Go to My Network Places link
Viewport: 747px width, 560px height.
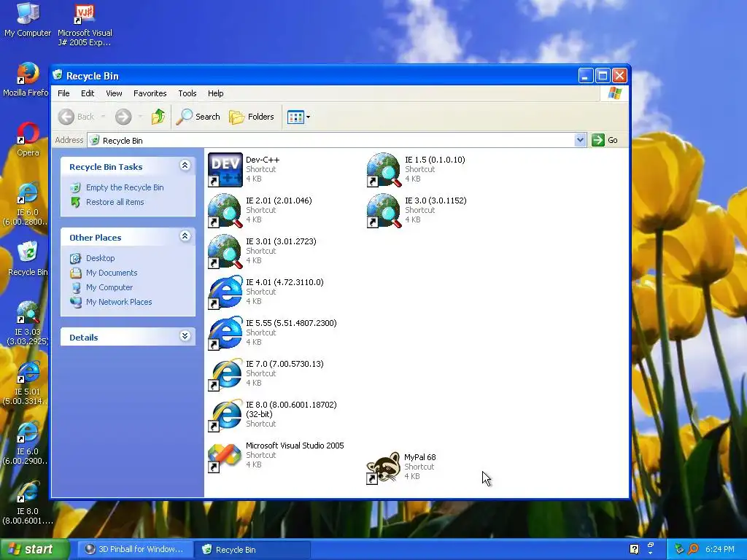[119, 302]
